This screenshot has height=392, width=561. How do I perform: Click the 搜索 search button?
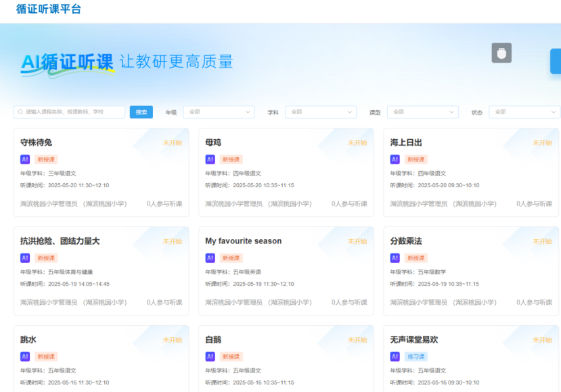tap(141, 112)
